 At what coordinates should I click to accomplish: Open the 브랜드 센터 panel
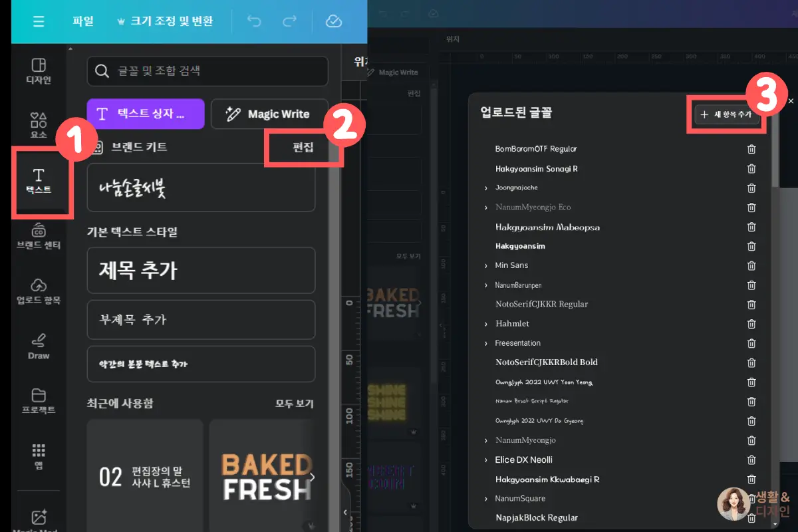point(38,236)
